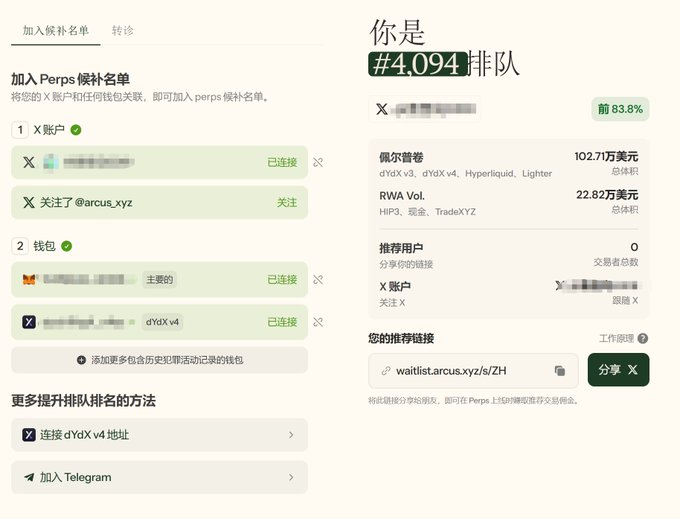Expand the 连接 dYdX v4 地址 chevron

[291, 435]
